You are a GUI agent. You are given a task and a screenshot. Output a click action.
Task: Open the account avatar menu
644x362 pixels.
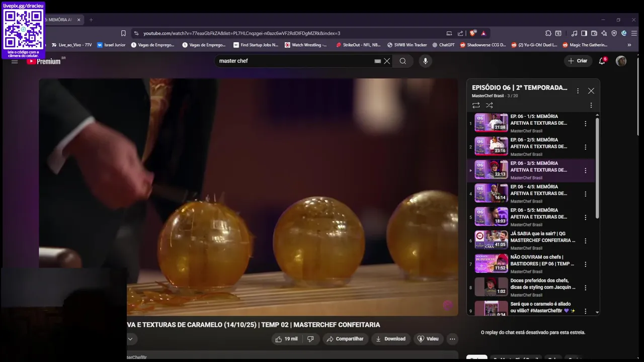[621, 61]
